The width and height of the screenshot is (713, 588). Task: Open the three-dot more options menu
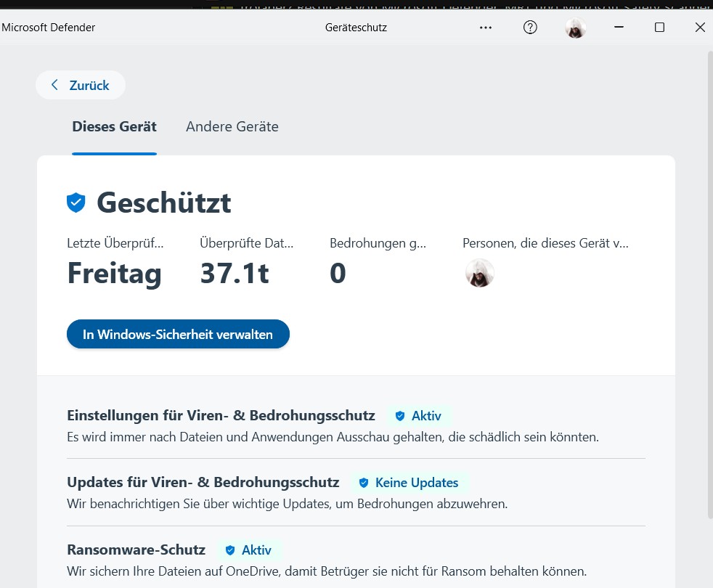tap(486, 28)
